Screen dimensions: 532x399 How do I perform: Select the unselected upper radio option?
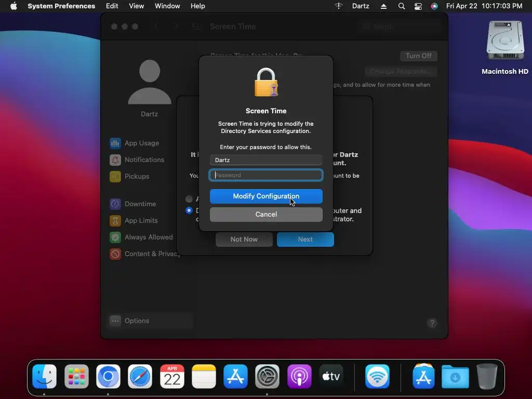coord(189,199)
